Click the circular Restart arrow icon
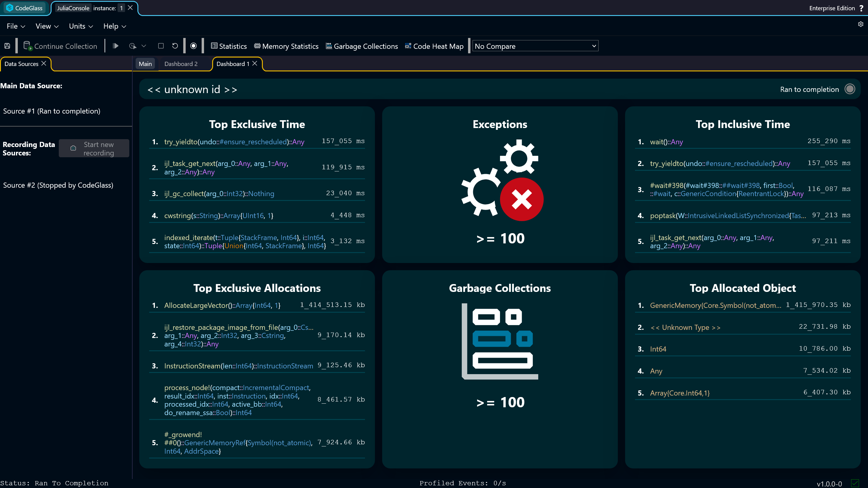The width and height of the screenshot is (868, 488). coord(175,46)
